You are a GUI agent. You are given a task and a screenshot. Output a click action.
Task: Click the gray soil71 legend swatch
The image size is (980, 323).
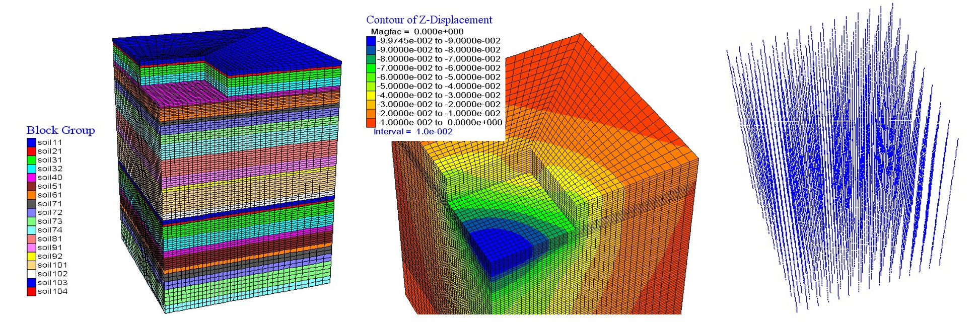click(x=31, y=204)
